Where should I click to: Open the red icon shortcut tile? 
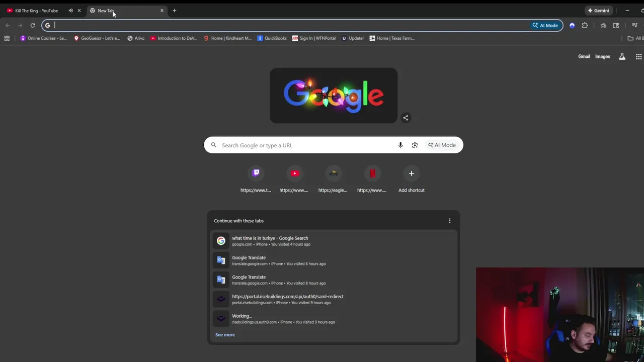[372, 179]
